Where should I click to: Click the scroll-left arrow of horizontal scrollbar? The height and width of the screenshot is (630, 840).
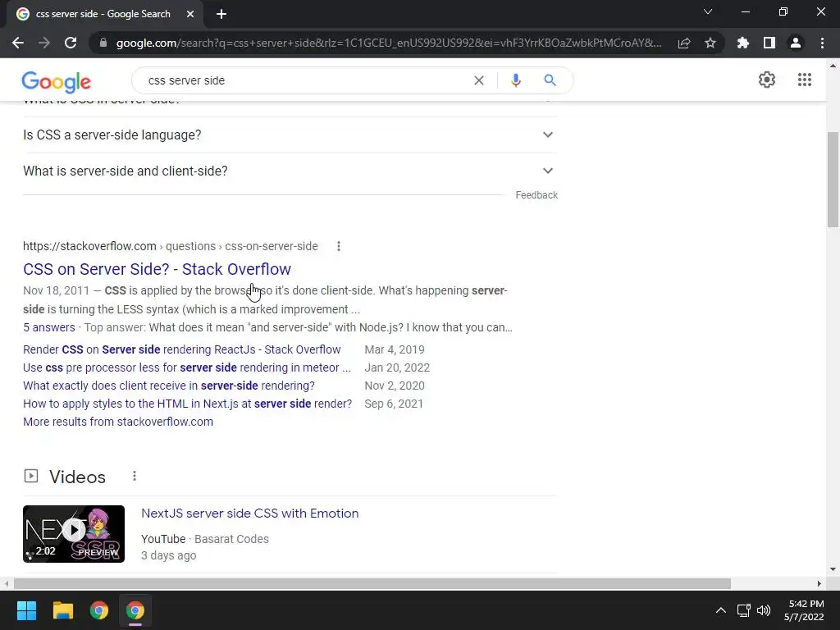(6, 583)
